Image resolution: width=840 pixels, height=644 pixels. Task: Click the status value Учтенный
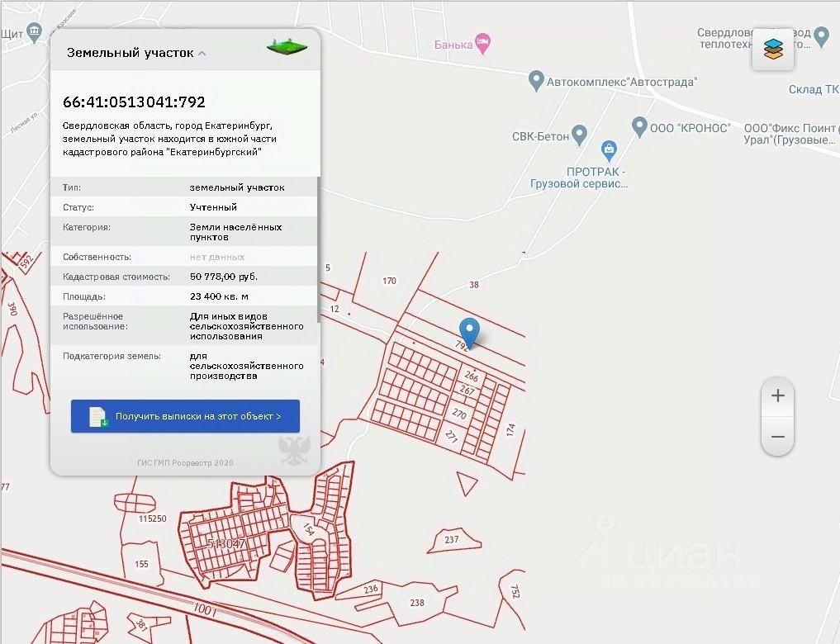point(213,207)
